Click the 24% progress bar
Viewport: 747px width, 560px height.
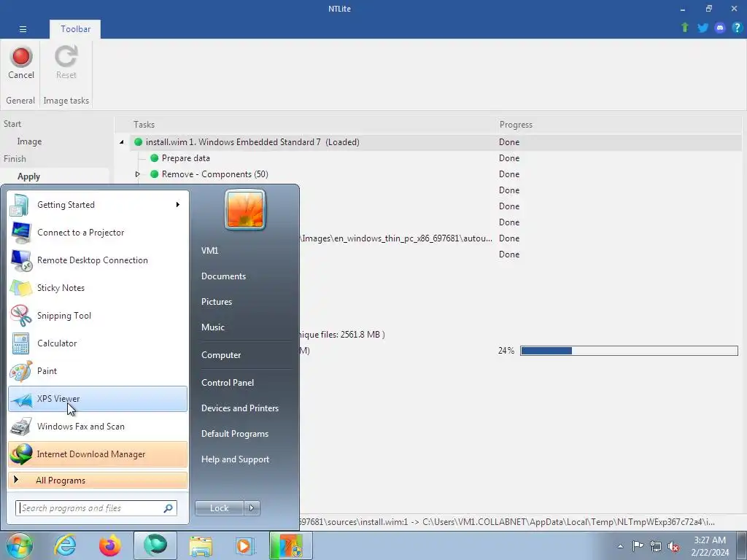point(629,351)
